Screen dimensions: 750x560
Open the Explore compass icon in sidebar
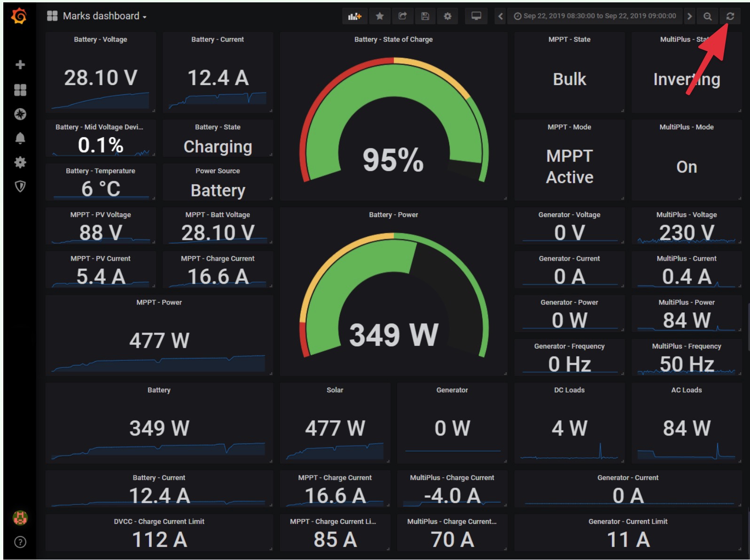[x=20, y=114]
